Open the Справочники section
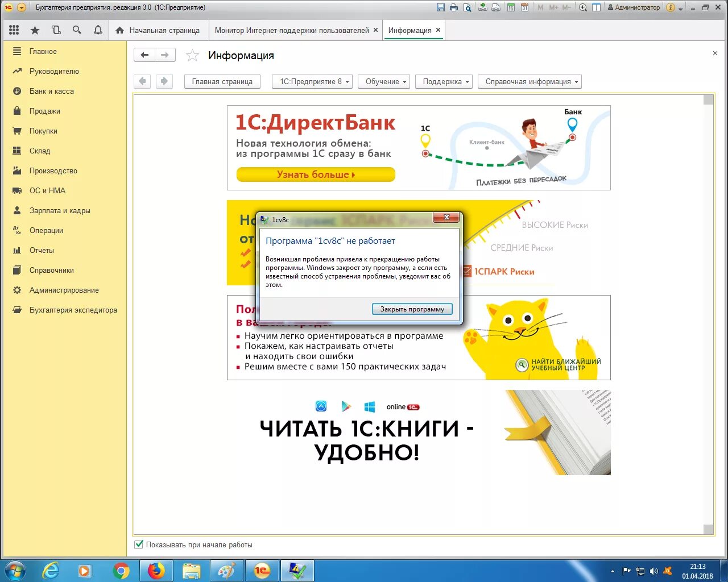The image size is (728, 582). (x=52, y=270)
